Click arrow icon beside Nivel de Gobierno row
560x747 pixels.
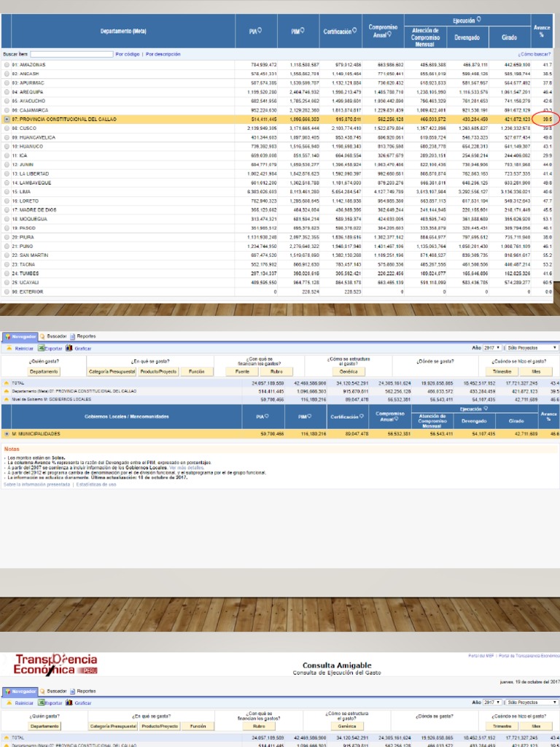[7, 399]
